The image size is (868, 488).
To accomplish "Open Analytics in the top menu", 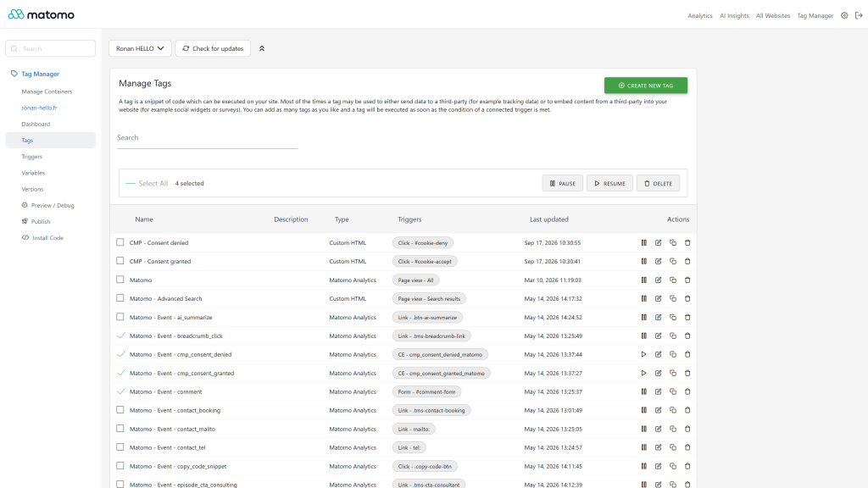I will coord(699,15).
